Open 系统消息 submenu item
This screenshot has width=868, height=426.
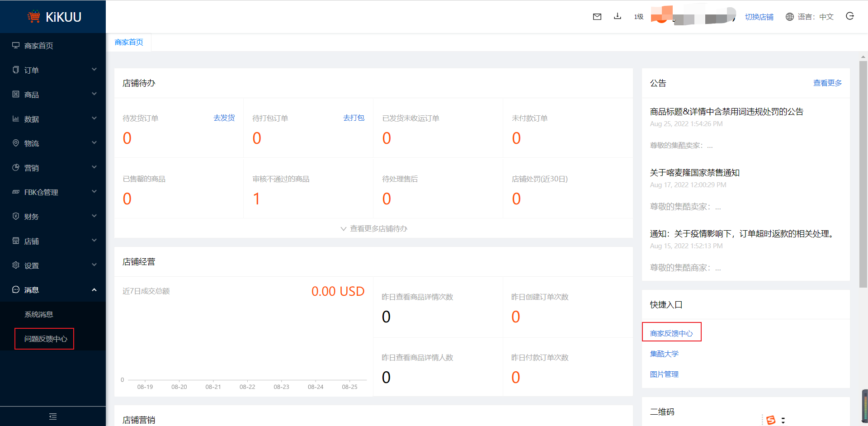(x=39, y=314)
